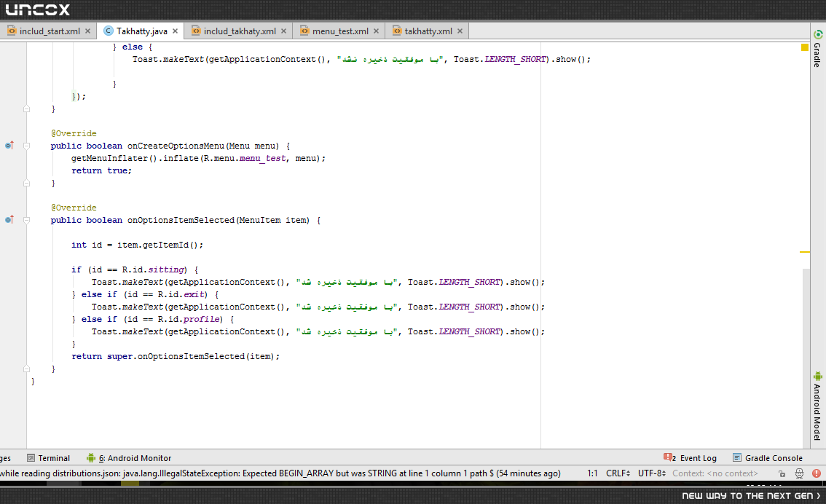Click the R.id.exit reference
Viewport: 826px width, 504px height.
[x=181, y=294]
